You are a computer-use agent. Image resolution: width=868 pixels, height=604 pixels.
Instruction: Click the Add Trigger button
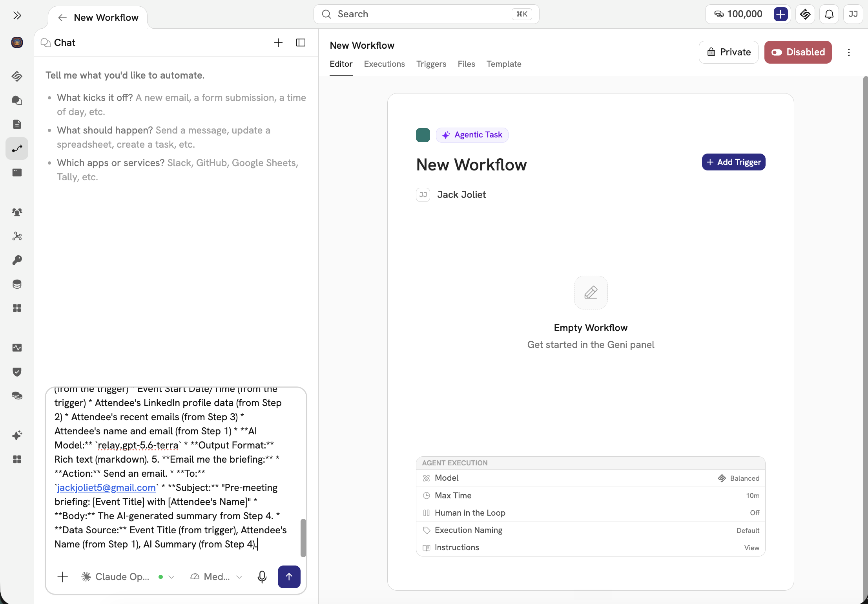click(733, 162)
